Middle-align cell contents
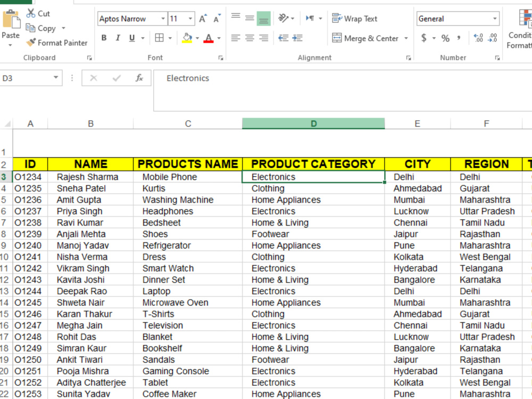532x399 pixels. click(250, 18)
